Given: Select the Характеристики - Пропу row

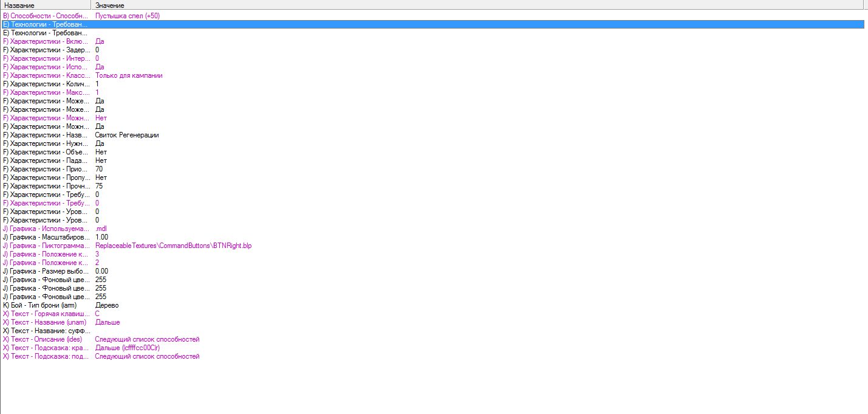Looking at the screenshot, I should click(x=432, y=178).
